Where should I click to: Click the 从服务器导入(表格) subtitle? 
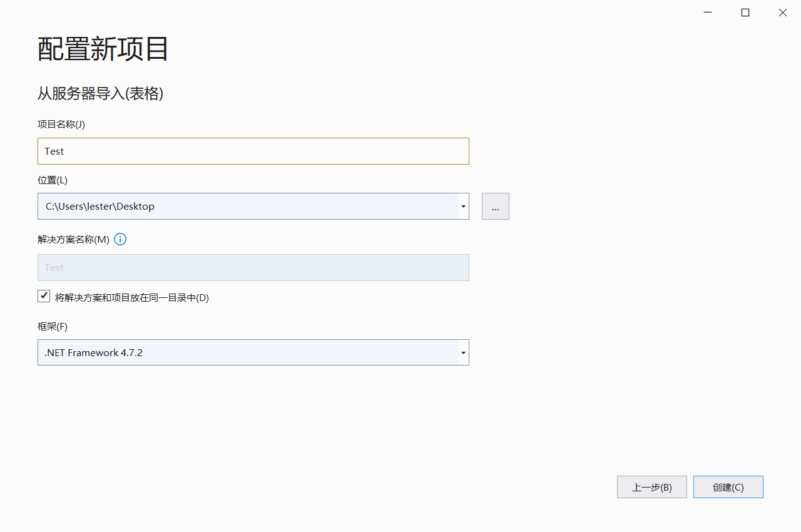[x=101, y=94]
